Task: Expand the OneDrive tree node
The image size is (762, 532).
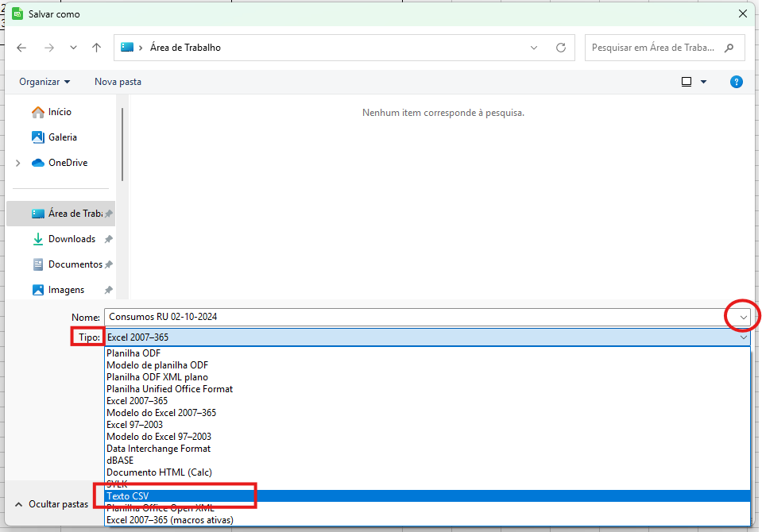Action: click(x=18, y=163)
